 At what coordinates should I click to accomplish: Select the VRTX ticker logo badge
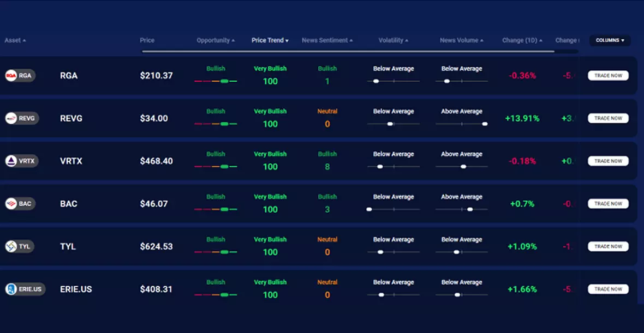click(22, 161)
